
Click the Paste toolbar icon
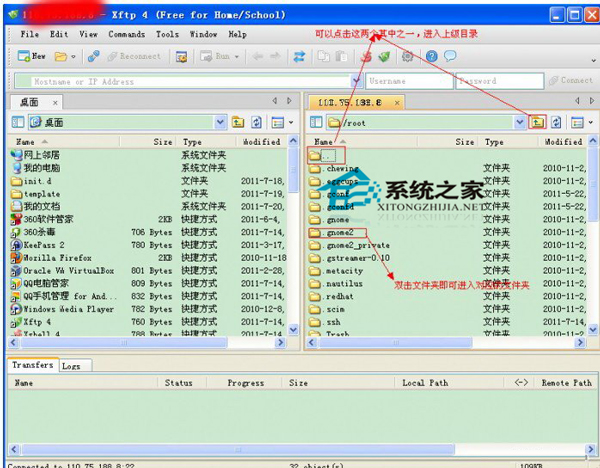341,57
